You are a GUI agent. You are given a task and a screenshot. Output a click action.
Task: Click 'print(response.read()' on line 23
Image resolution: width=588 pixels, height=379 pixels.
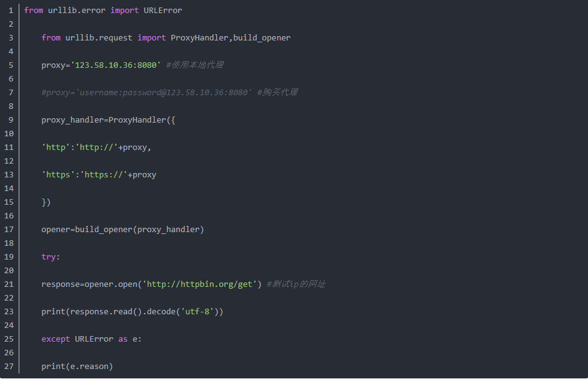click(x=92, y=312)
